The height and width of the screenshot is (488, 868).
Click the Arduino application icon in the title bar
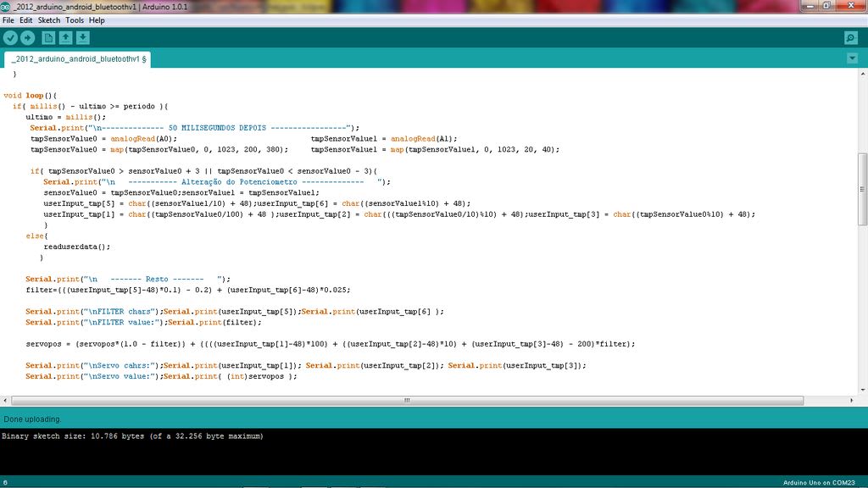click(x=7, y=5)
